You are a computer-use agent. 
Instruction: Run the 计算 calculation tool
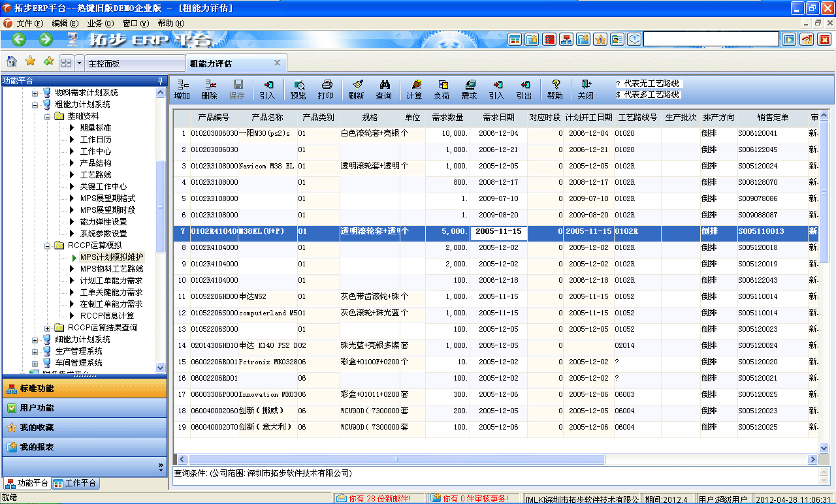pyautogui.click(x=415, y=89)
